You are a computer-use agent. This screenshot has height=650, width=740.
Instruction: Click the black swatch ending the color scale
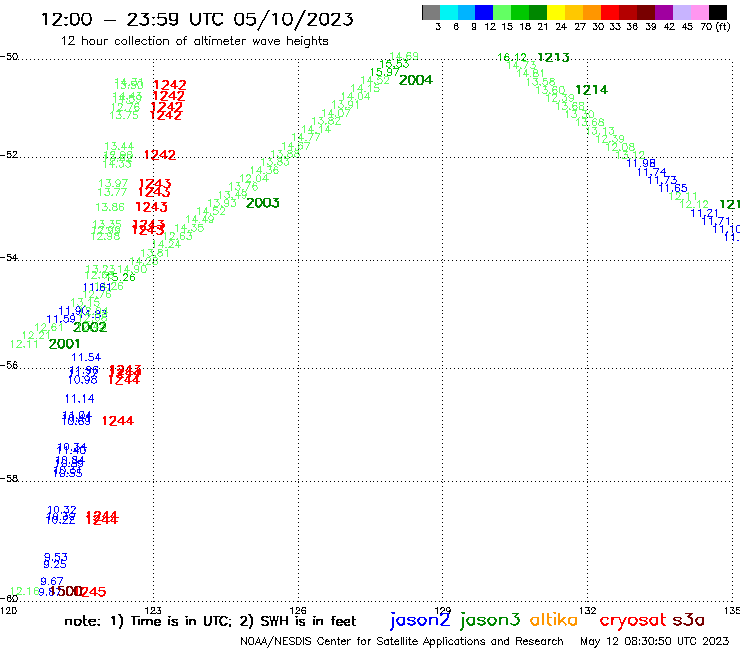coord(717,13)
